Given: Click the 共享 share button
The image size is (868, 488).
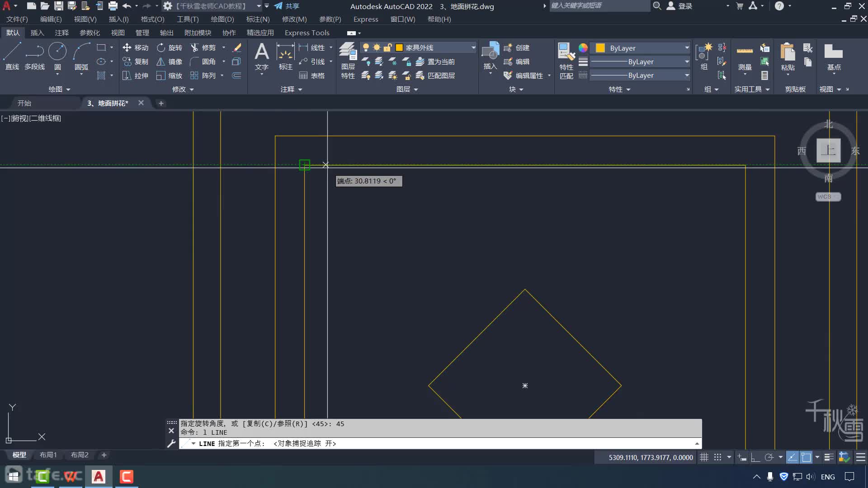Looking at the screenshot, I should [287, 6].
